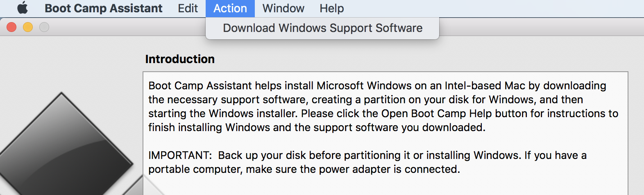Choose Download Windows Support Software

click(x=322, y=28)
